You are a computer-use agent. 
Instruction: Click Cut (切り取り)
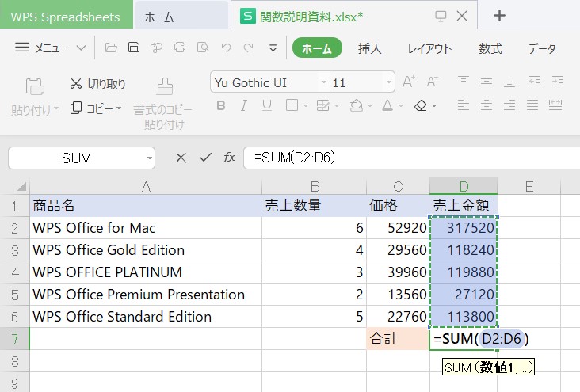98,84
